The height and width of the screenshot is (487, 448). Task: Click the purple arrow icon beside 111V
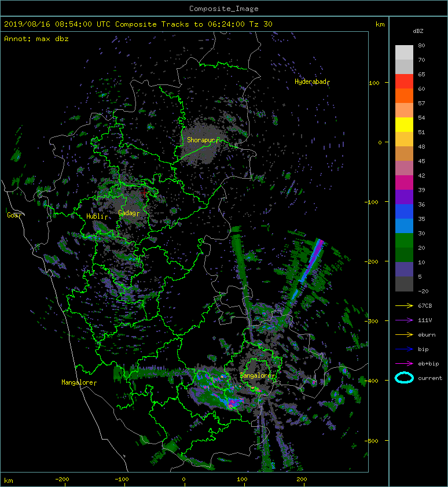point(404,320)
